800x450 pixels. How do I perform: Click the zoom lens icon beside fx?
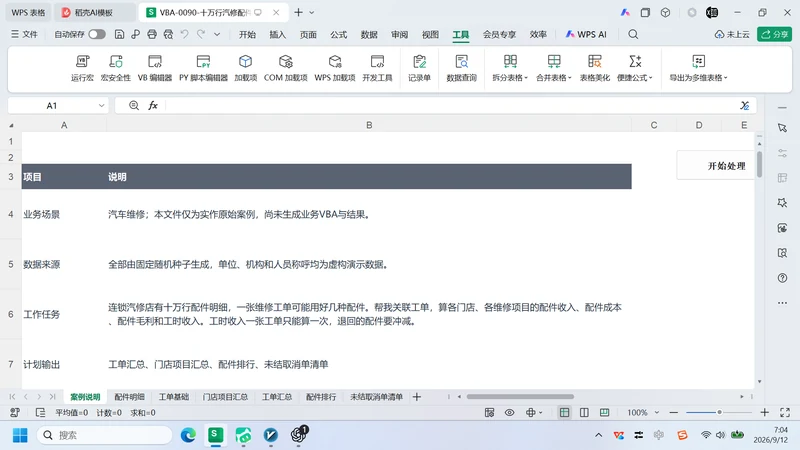coord(134,106)
